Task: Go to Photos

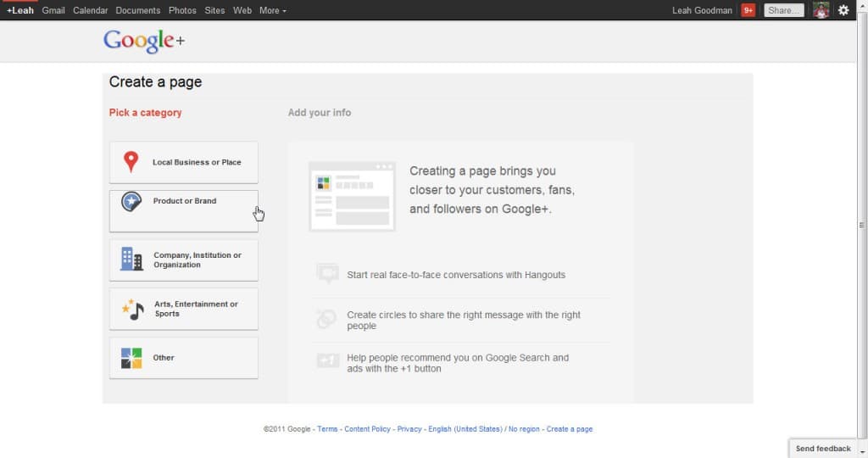Action: (x=182, y=10)
